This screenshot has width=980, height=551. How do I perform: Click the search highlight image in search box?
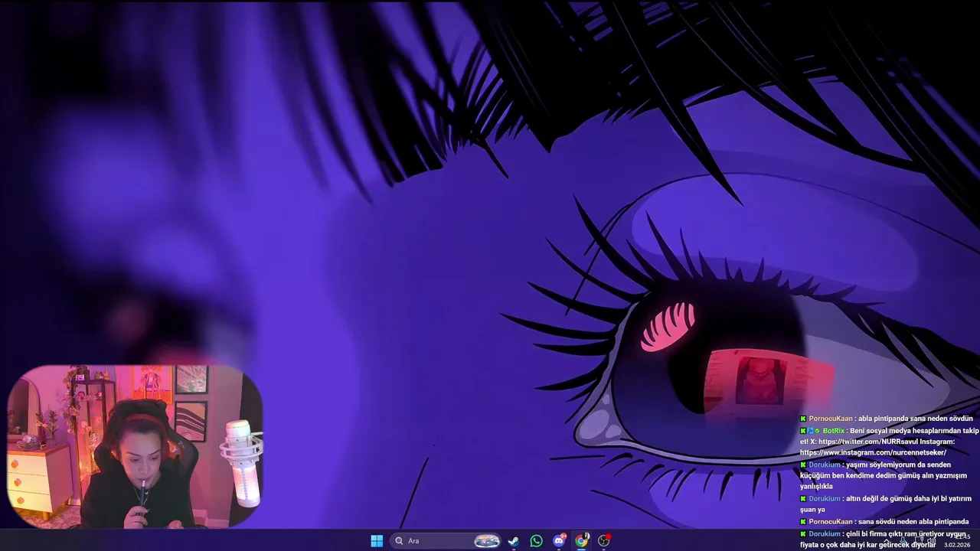(487, 541)
